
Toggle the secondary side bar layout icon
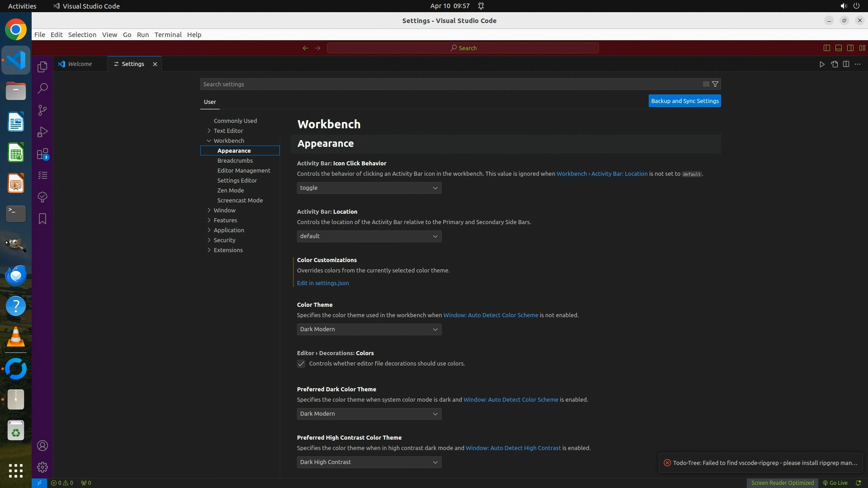(x=850, y=48)
